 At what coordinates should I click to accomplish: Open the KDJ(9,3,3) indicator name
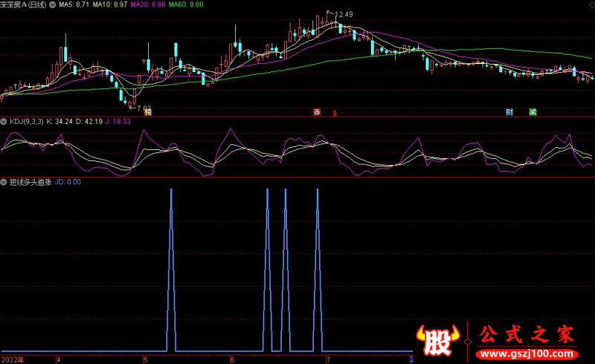(25, 121)
